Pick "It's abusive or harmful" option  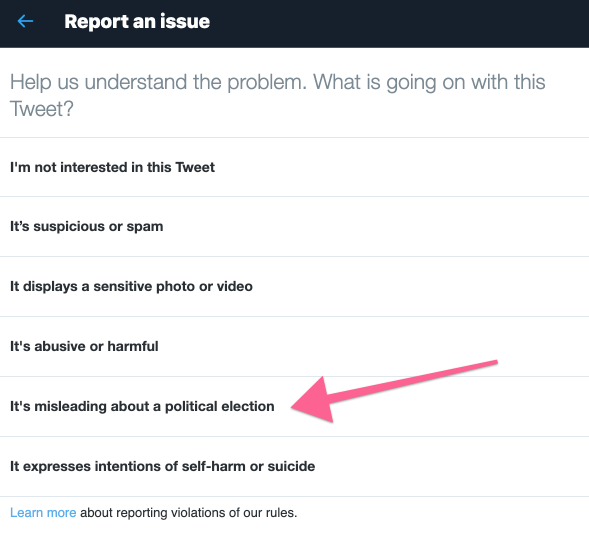pos(294,346)
